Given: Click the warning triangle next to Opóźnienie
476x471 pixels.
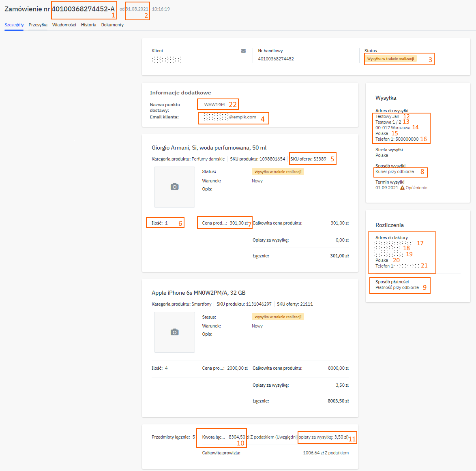Looking at the screenshot, I should tap(402, 188).
